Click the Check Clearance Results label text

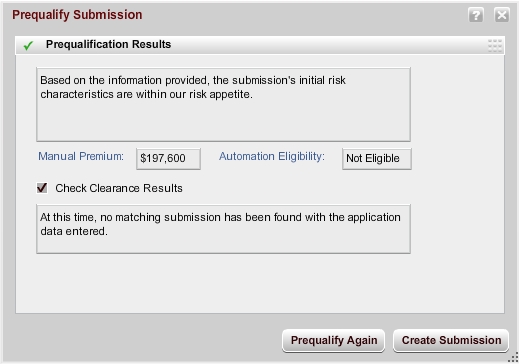pyautogui.click(x=119, y=188)
